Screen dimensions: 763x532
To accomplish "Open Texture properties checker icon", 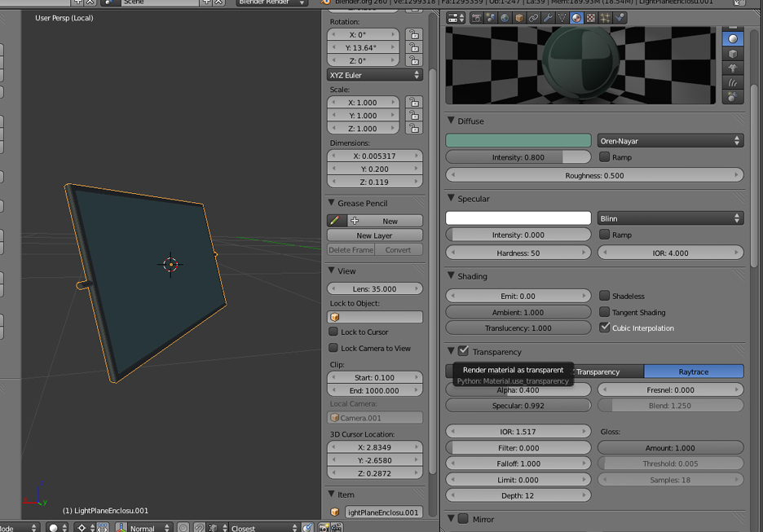I will tap(590, 18).
